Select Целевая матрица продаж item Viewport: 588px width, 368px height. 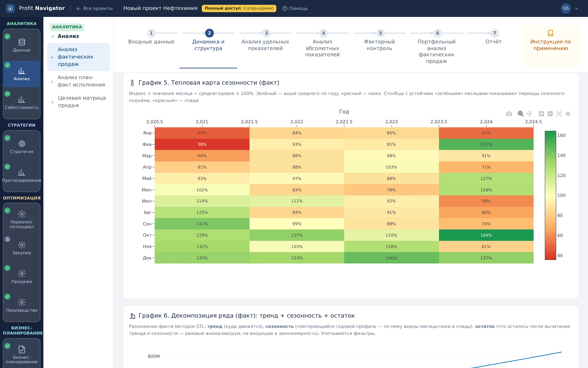click(x=78, y=102)
